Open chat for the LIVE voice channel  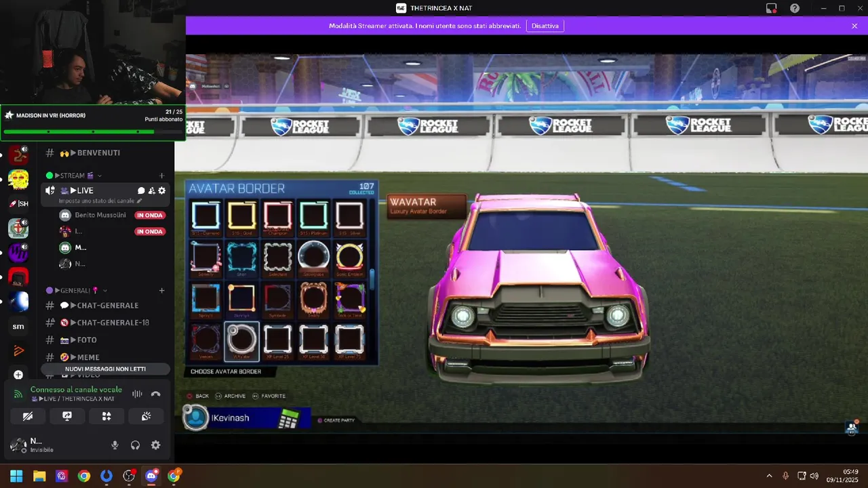[x=141, y=190]
